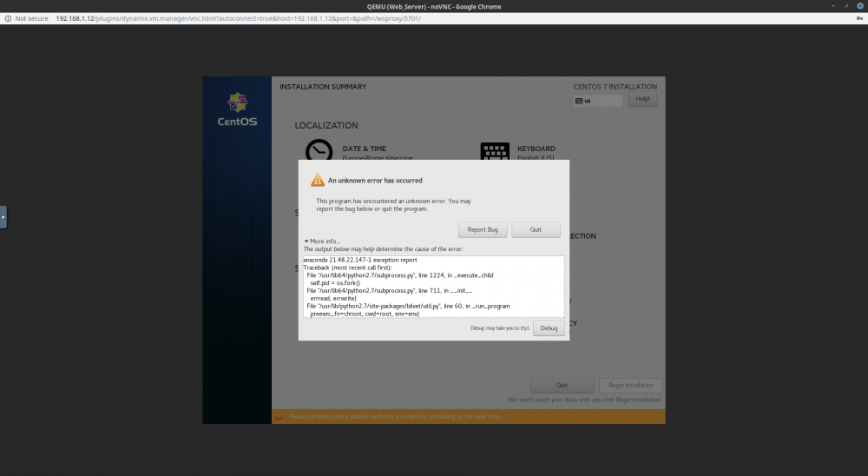The height and width of the screenshot is (476, 868).
Task: Select 'preexec_fn=chroot, cwd=root, env=env)' line
Action: pos(365,314)
